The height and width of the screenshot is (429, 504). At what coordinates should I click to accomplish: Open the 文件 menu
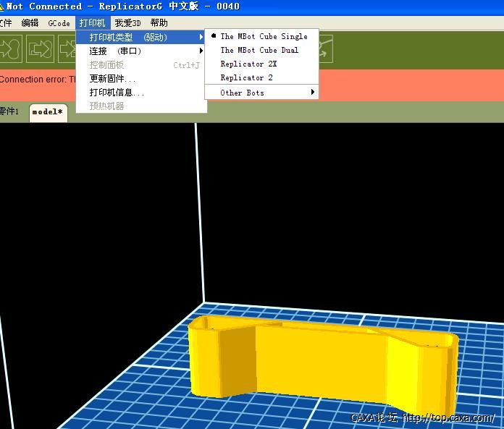tap(6, 22)
